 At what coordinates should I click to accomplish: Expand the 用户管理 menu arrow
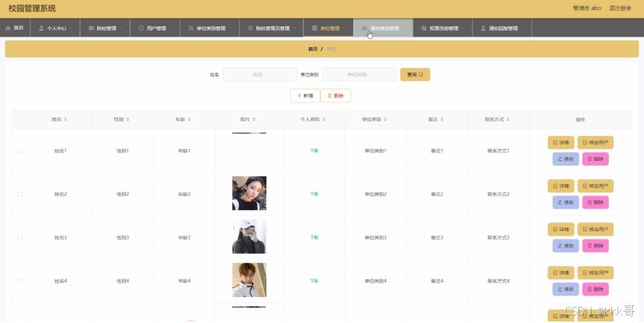point(171,28)
